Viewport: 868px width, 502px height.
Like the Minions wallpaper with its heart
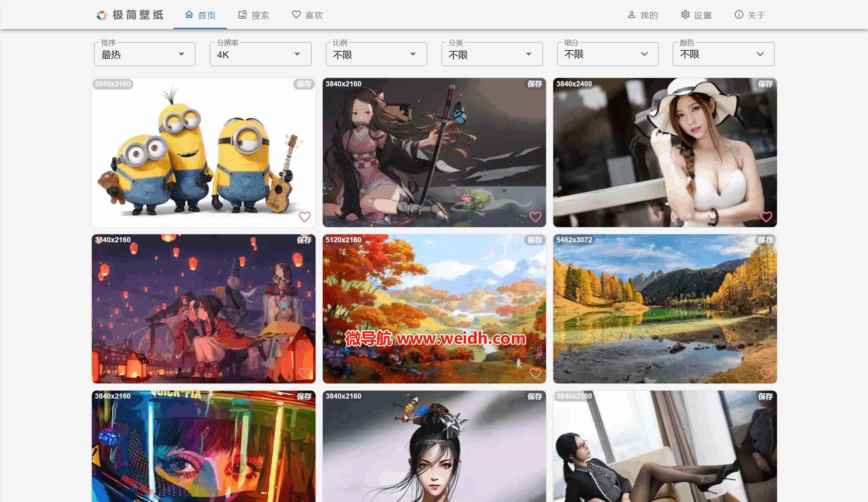[x=305, y=217]
